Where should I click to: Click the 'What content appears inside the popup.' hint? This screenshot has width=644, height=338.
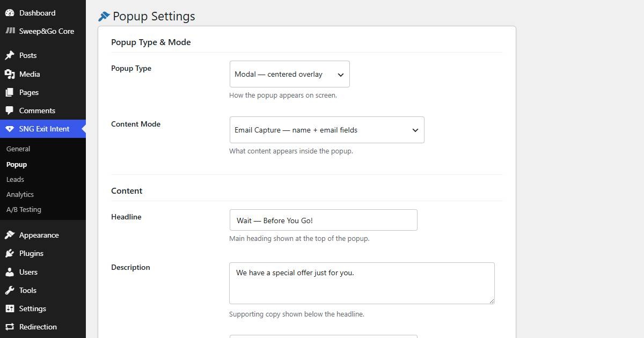click(291, 151)
